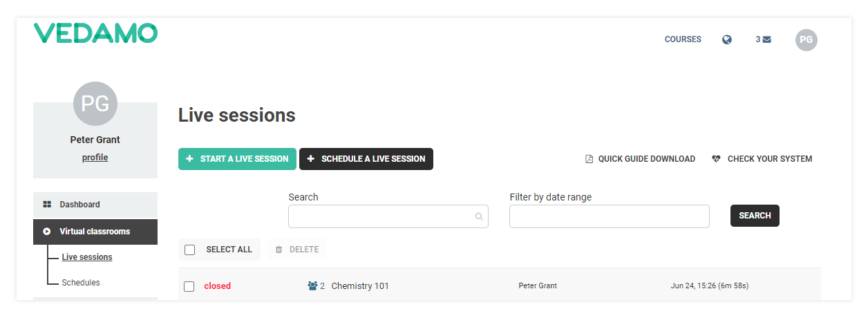Click the globe language icon
Image resolution: width=868 pixels, height=318 pixels.
(x=727, y=39)
